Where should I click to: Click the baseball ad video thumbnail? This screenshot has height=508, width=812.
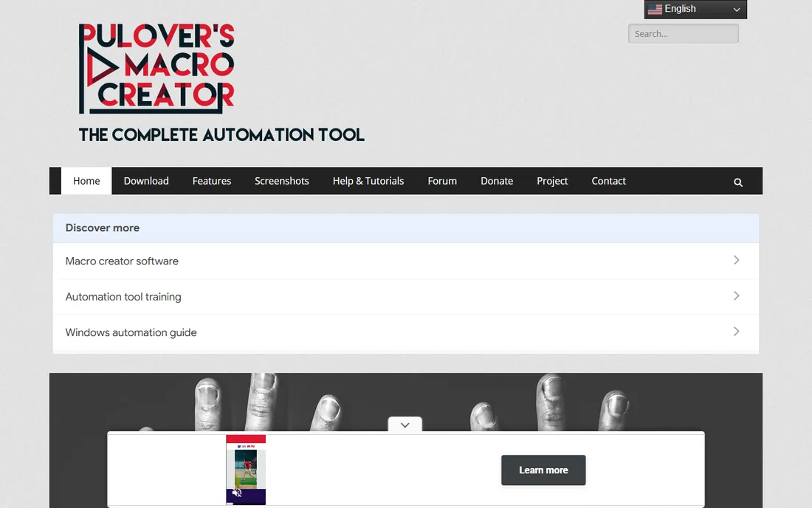click(246, 470)
